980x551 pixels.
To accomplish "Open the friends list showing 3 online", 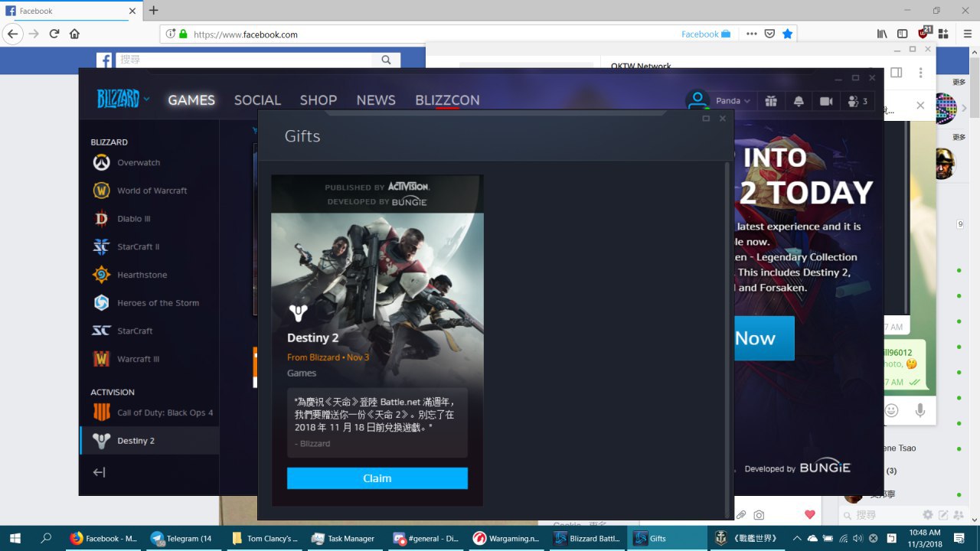I will click(x=857, y=101).
